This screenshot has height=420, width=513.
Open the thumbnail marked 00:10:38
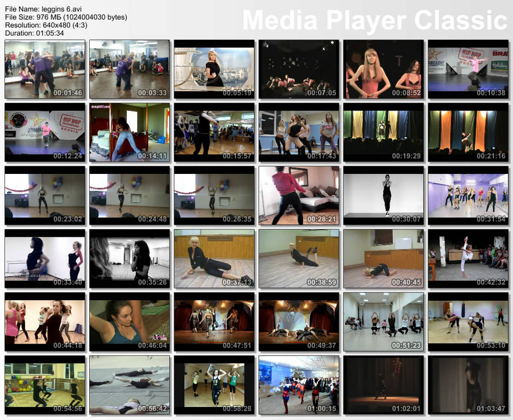pyautogui.click(x=468, y=69)
